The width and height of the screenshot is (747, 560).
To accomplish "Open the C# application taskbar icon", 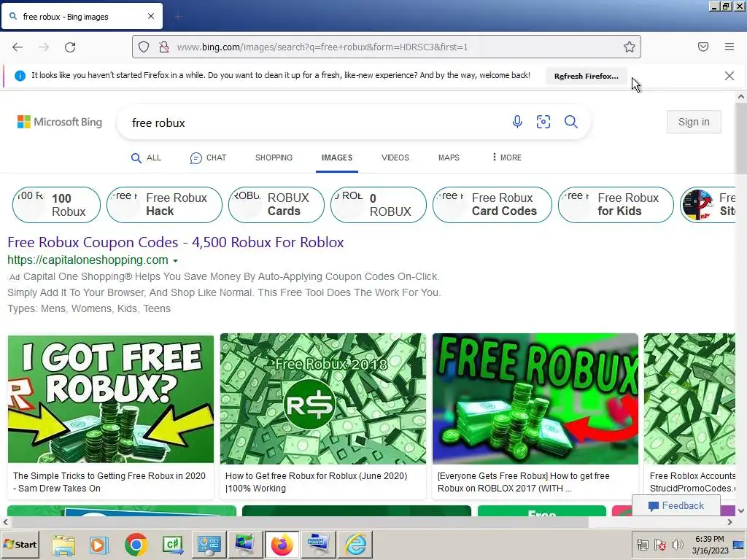I will pyautogui.click(x=172, y=545).
